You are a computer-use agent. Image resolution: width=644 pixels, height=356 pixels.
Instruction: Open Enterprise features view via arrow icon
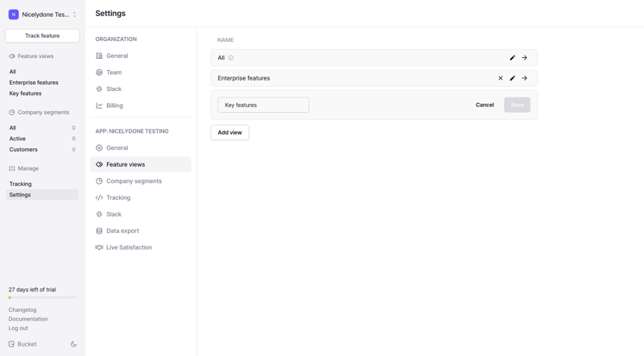point(525,78)
